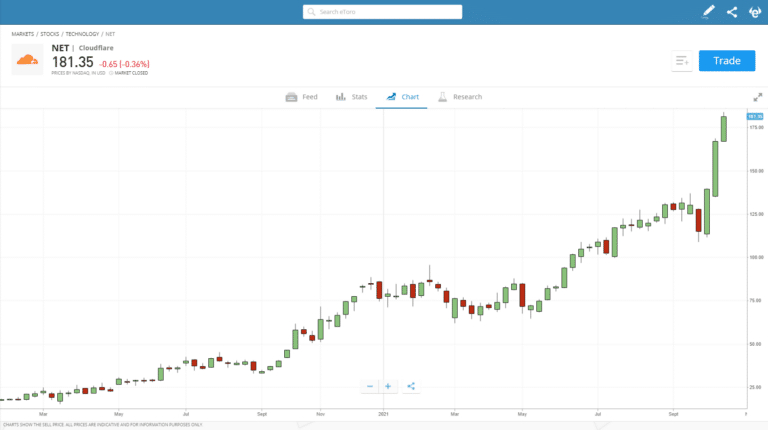Go to TECHNOLOGY breadcrumb link
This screenshot has height=430, width=768.
click(82, 34)
